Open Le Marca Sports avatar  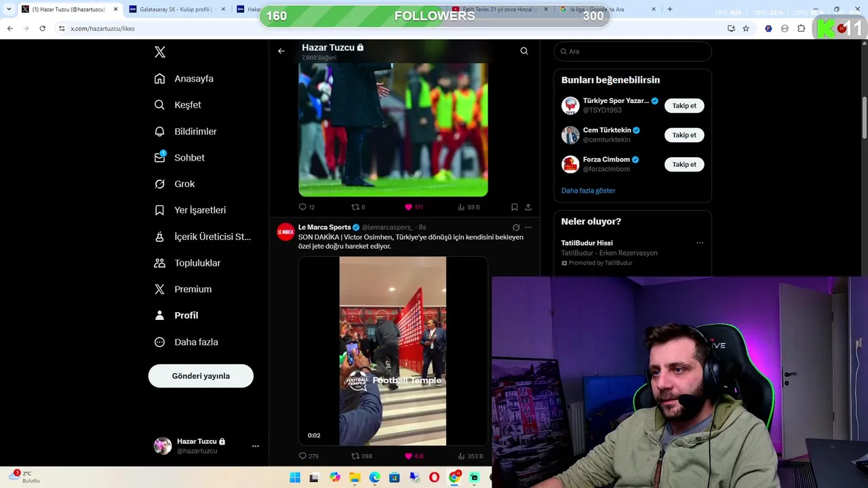(x=285, y=232)
